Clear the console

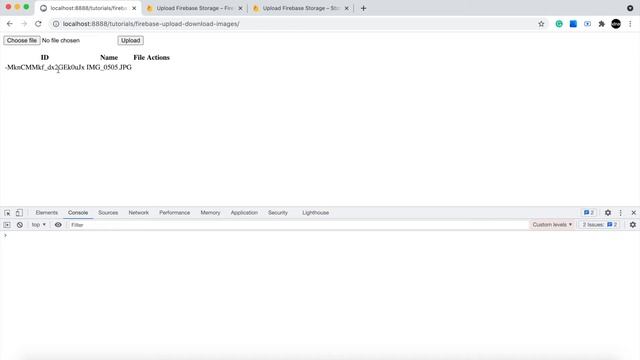[x=20, y=225]
